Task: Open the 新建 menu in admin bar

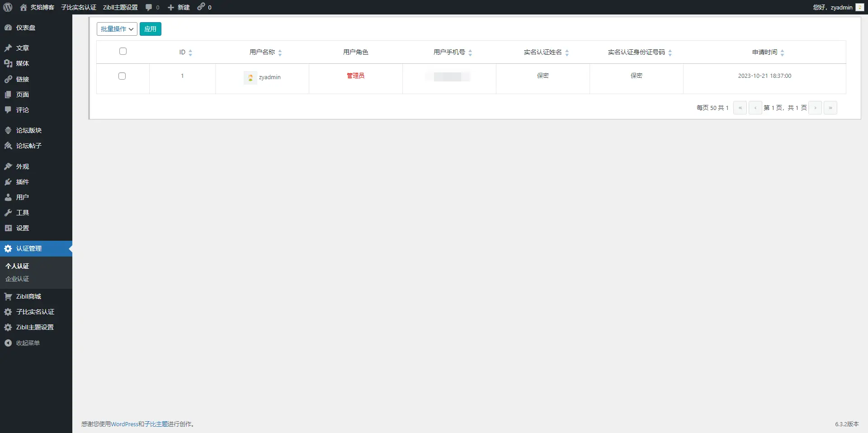Action: click(x=178, y=7)
